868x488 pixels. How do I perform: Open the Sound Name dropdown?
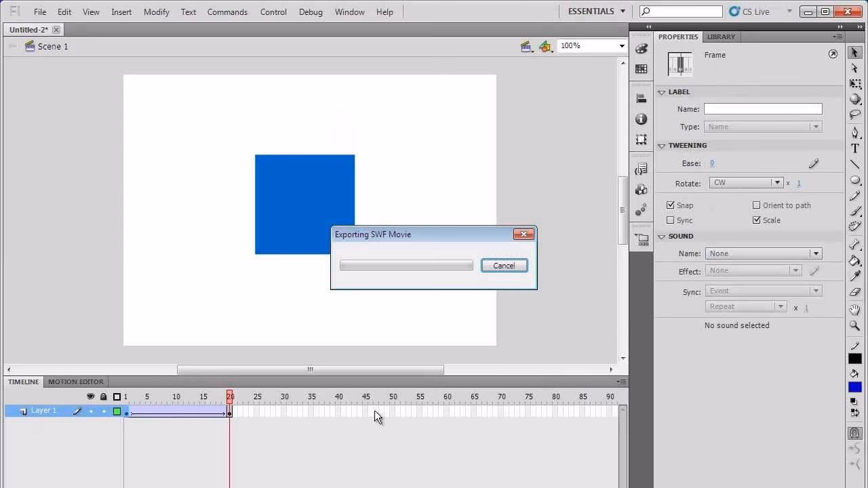(x=816, y=253)
